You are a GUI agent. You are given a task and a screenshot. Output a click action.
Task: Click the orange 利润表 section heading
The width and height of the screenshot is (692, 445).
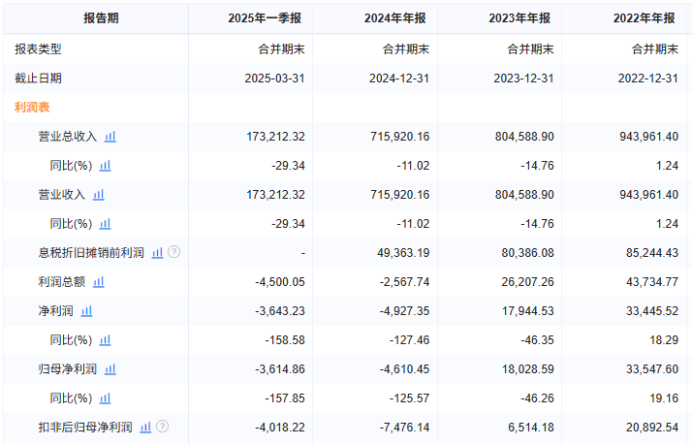point(32,107)
